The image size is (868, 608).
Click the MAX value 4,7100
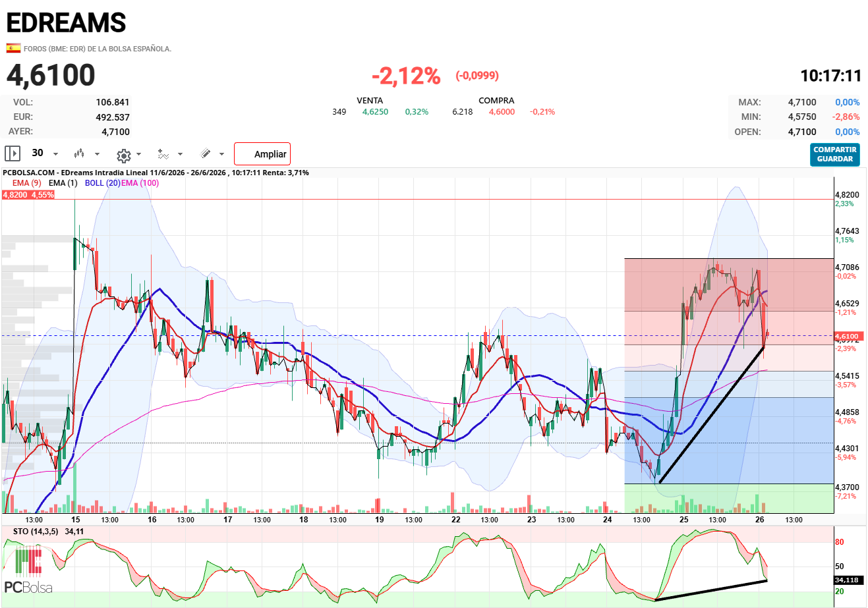[x=802, y=102]
